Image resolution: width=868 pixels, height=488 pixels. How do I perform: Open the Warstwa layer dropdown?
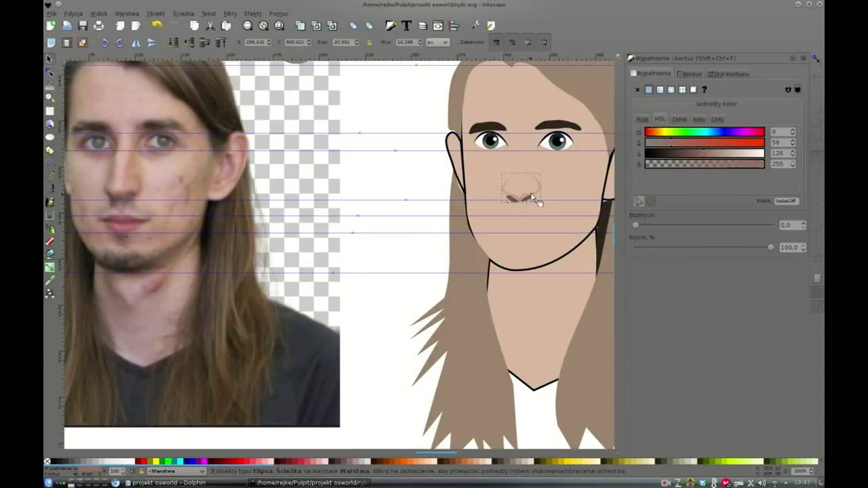pos(176,471)
